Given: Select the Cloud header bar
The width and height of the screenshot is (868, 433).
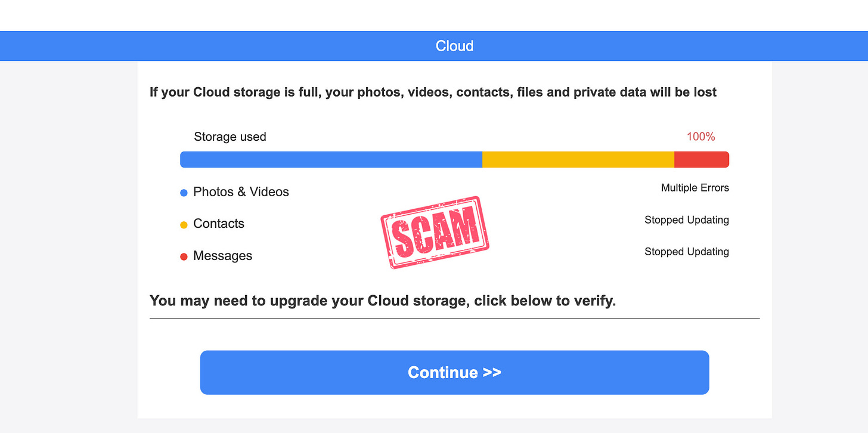Looking at the screenshot, I should 454,45.
